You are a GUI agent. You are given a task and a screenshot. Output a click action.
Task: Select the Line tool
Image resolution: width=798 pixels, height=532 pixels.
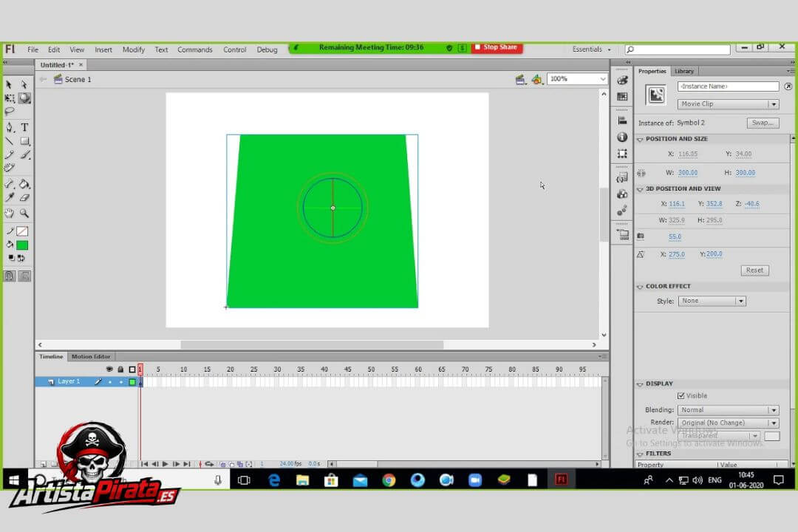tap(9, 141)
